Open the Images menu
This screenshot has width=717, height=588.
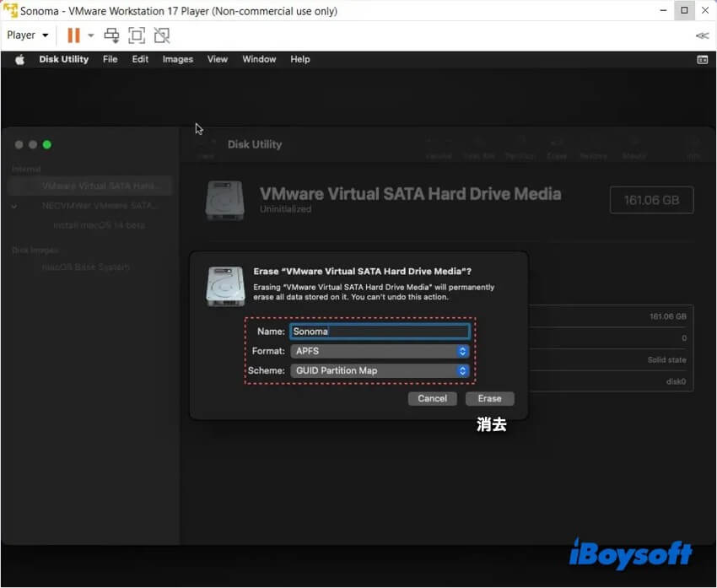click(177, 59)
